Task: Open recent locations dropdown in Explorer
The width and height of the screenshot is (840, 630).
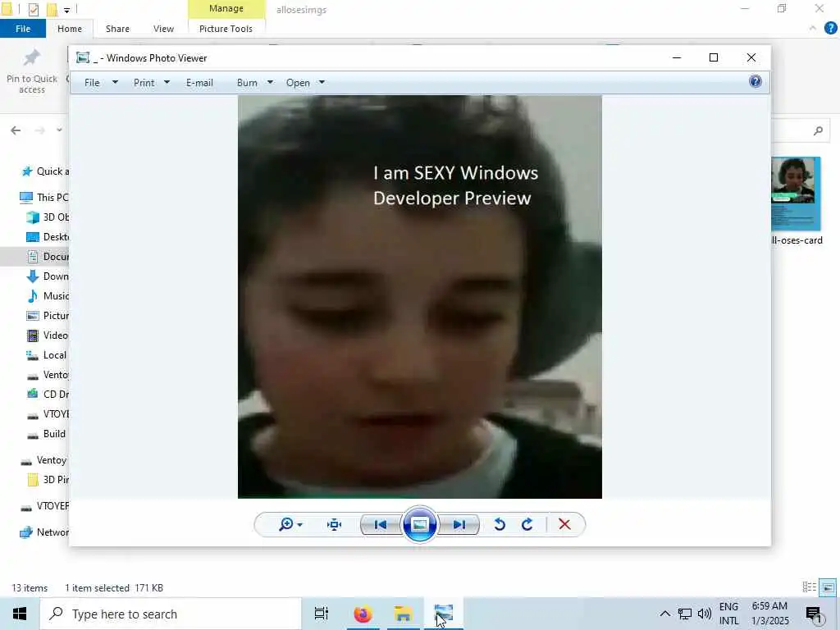Action: (59, 130)
